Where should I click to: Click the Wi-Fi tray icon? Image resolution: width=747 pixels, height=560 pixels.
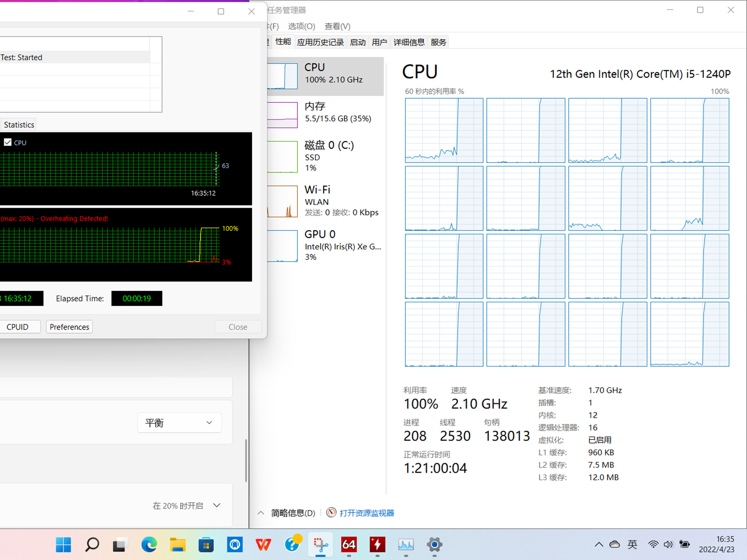point(653,544)
